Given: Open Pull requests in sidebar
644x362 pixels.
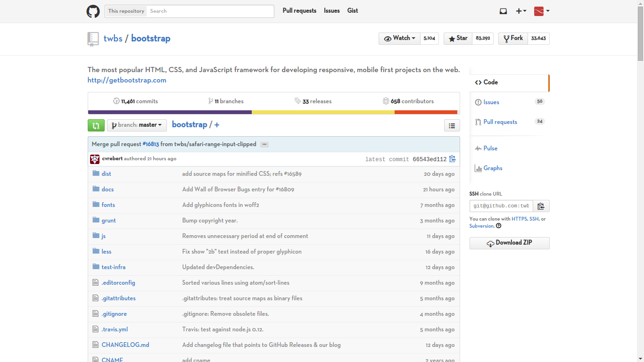Looking at the screenshot, I should pyautogui.click(x=509, y=122).
